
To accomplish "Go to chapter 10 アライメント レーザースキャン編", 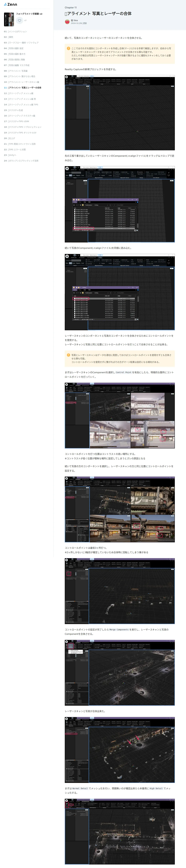I will 22,82.
